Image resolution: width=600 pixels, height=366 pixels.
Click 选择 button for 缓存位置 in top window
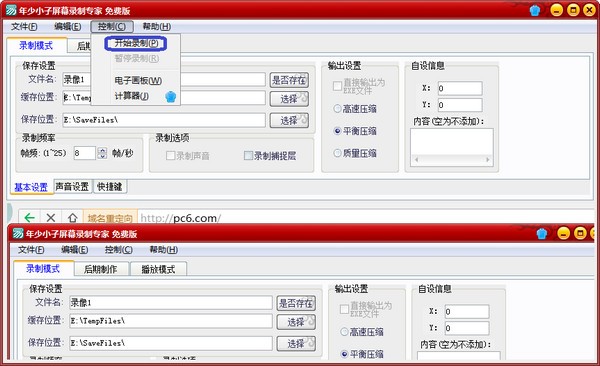tap(289, 99)
